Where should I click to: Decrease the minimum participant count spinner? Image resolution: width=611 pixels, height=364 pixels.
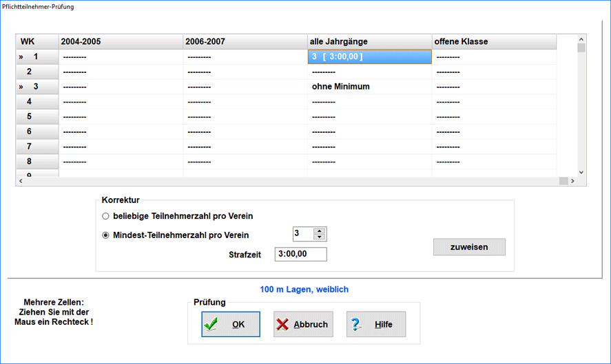(x=319, y=237)
